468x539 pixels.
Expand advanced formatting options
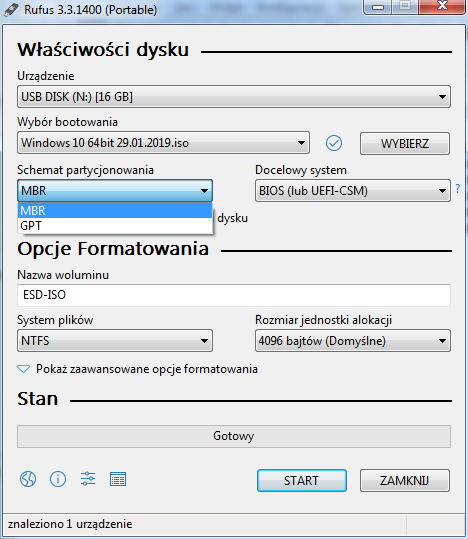click(x=138, y=369)
